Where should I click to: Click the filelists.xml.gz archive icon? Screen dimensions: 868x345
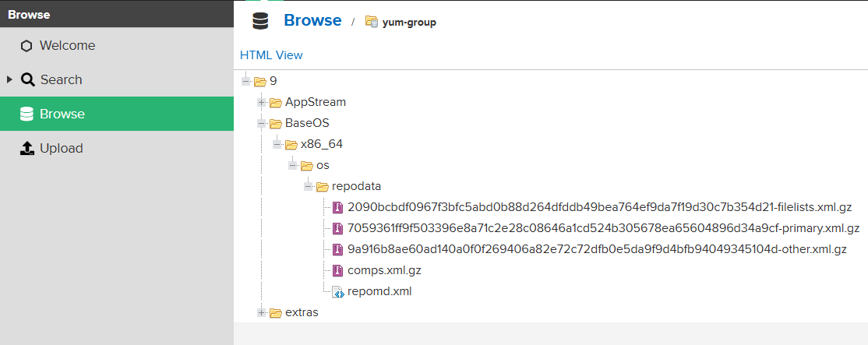click(337, 208)
